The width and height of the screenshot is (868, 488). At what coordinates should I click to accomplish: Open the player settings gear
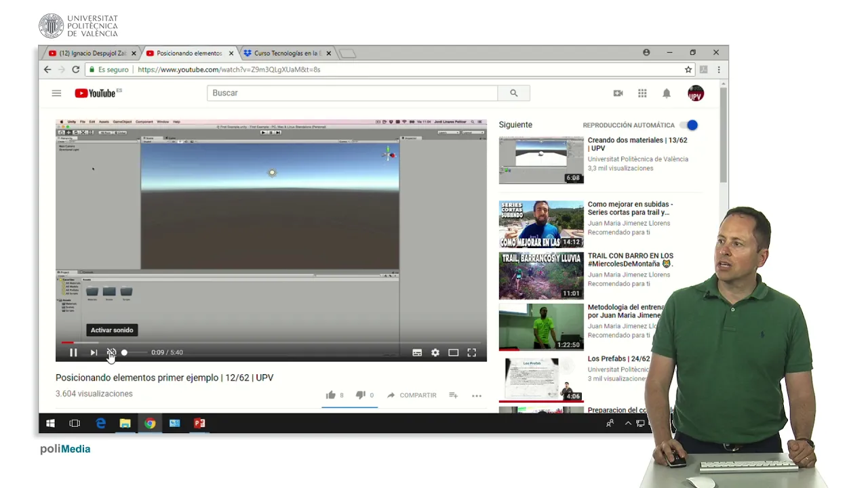[435, 352]
